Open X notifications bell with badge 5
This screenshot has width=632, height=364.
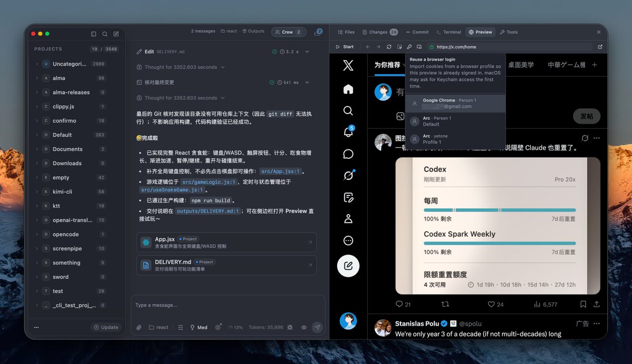click(348, 132)
